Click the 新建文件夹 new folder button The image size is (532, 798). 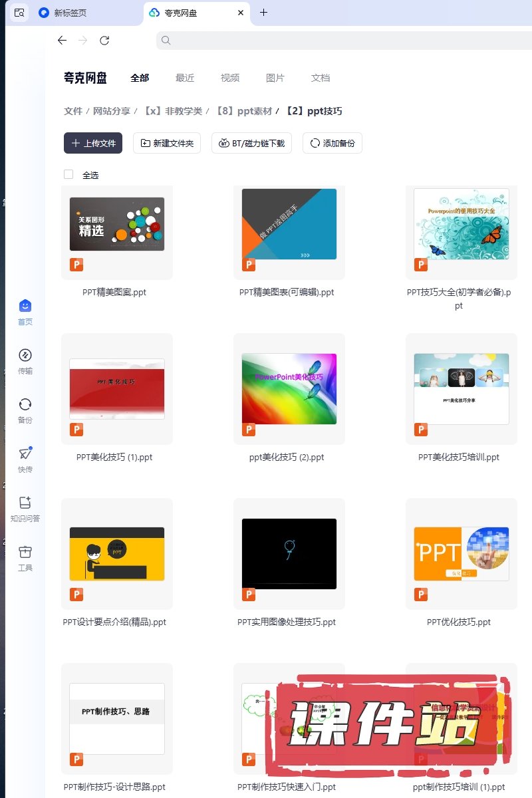(x=167, y=143)
